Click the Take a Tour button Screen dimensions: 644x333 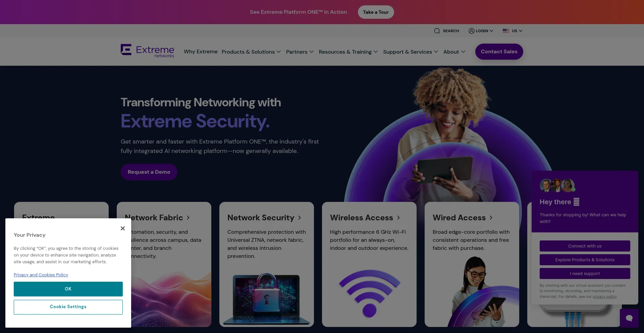[x=376, y=12]
